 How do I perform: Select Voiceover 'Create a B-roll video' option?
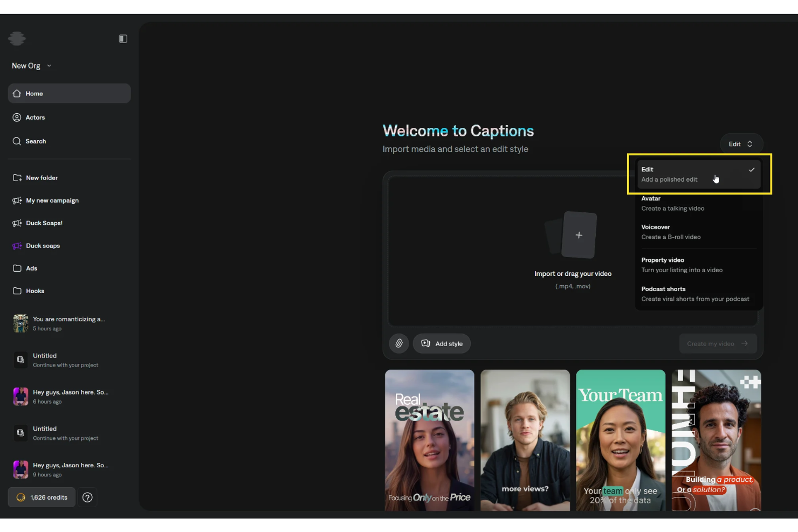coord(699,232)
